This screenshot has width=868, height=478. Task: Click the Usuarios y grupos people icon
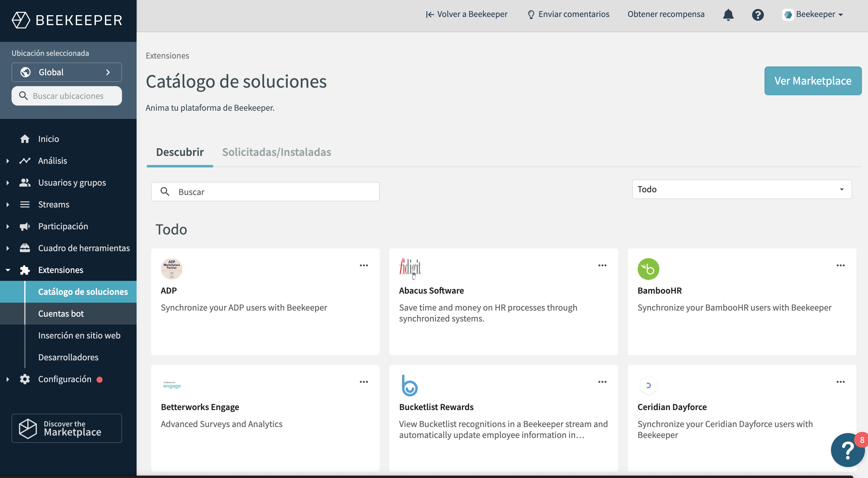[x=25, y=183]
